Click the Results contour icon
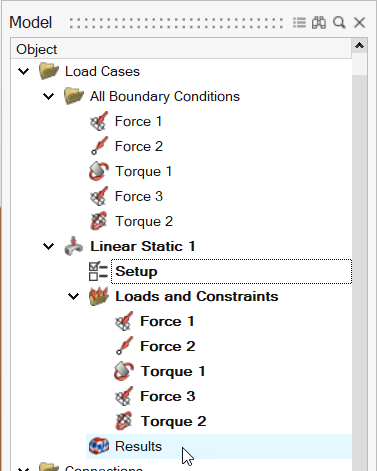 coord(99,446)
